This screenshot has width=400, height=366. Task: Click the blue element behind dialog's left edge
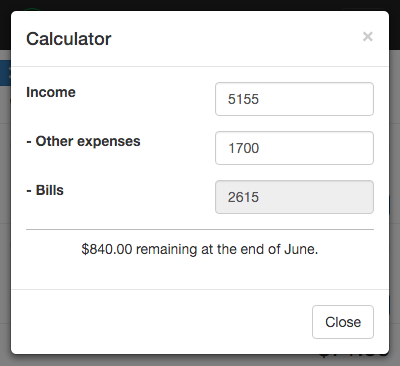(x=5, y=73)
